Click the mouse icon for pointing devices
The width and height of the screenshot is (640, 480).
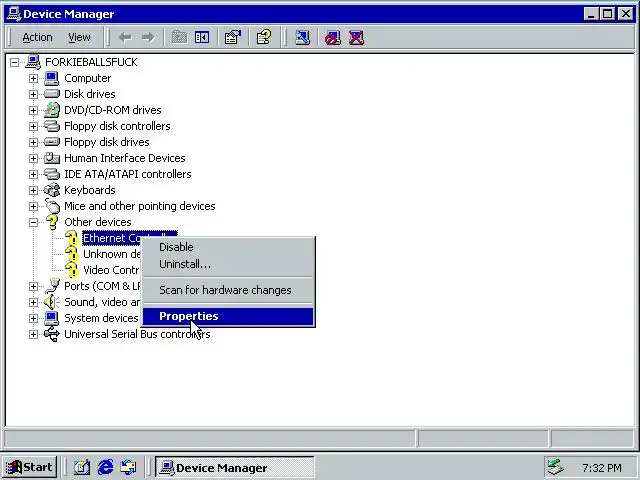52,206
